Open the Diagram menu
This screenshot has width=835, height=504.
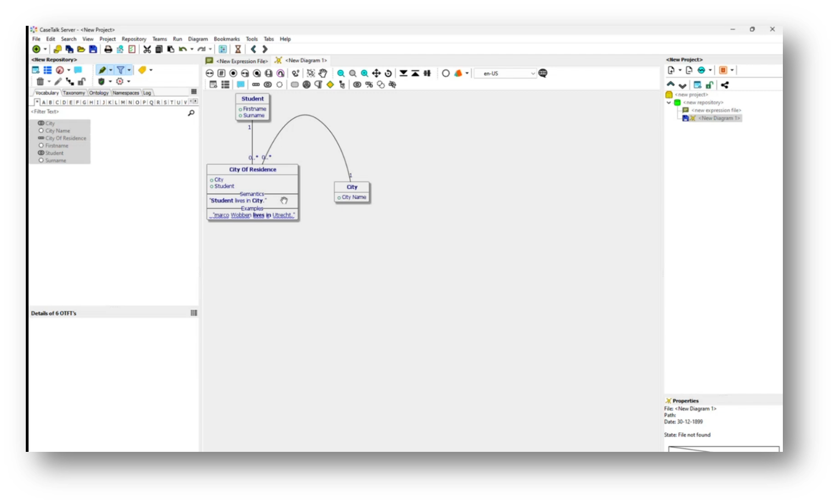point(198,39)
